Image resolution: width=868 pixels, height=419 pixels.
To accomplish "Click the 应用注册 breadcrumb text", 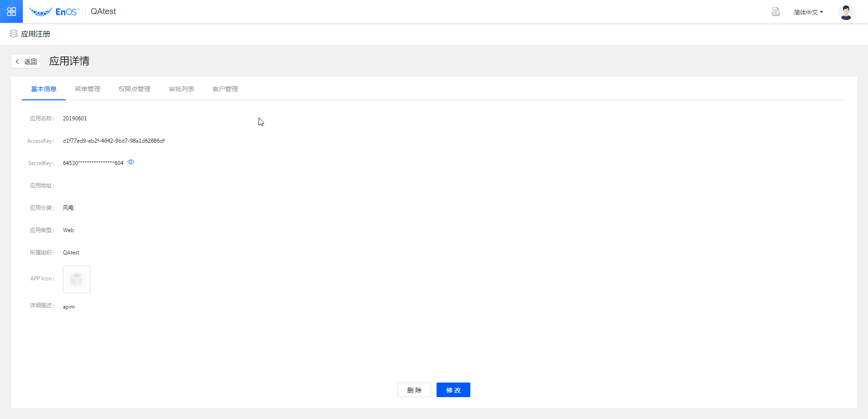I will coord(36,34).
